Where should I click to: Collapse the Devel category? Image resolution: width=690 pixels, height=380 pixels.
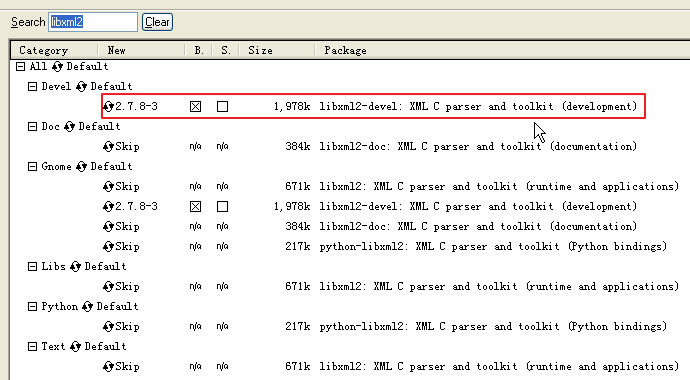(32, 86)
